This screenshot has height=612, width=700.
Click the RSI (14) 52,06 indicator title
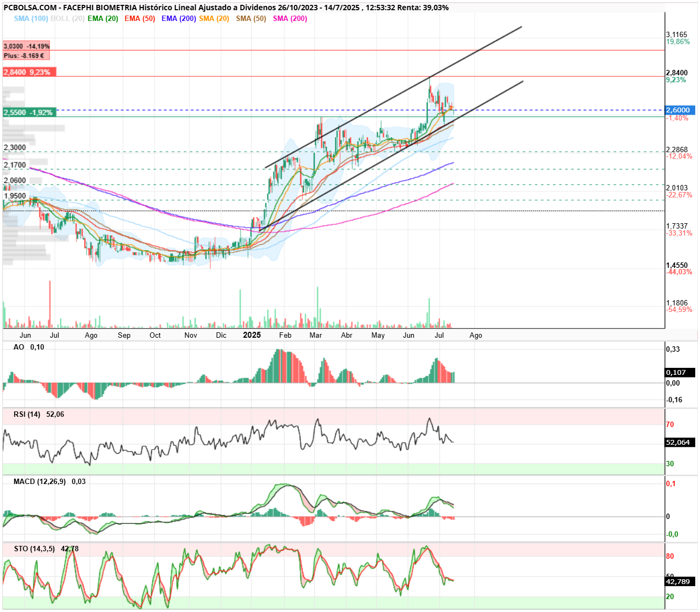(39, 415)
